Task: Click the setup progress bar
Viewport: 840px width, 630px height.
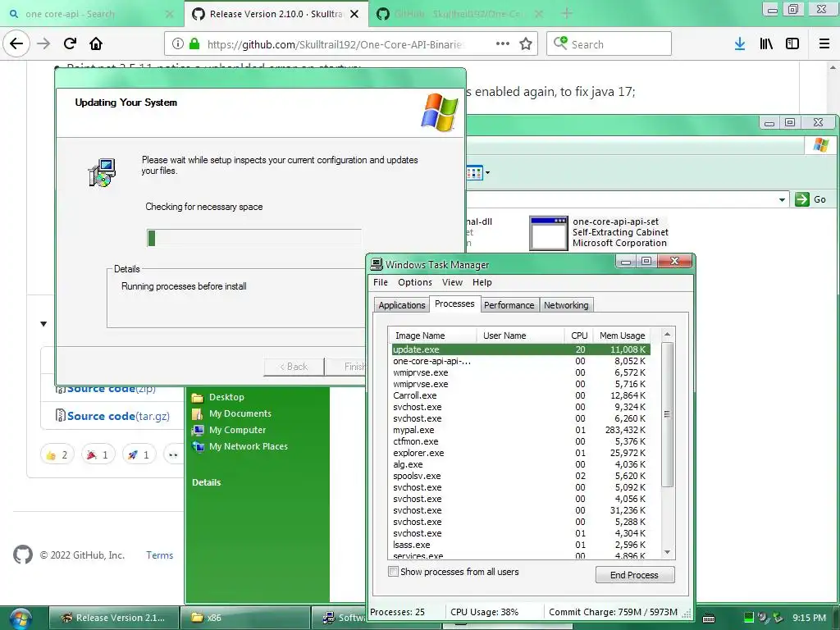Action: click(x=254, y=238)
